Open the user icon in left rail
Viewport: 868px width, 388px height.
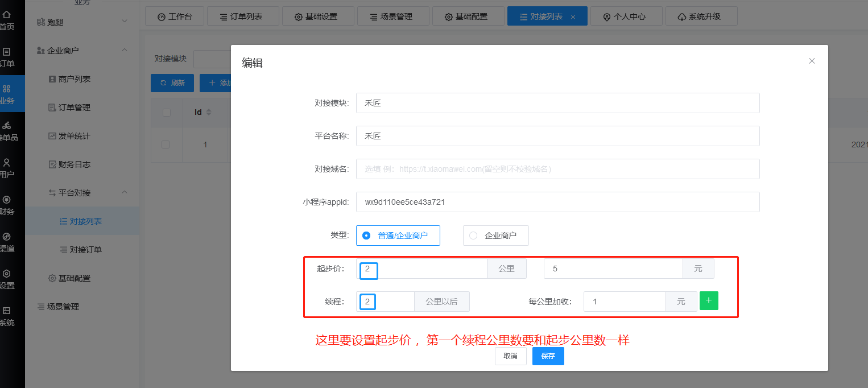[x=7, y=162]
